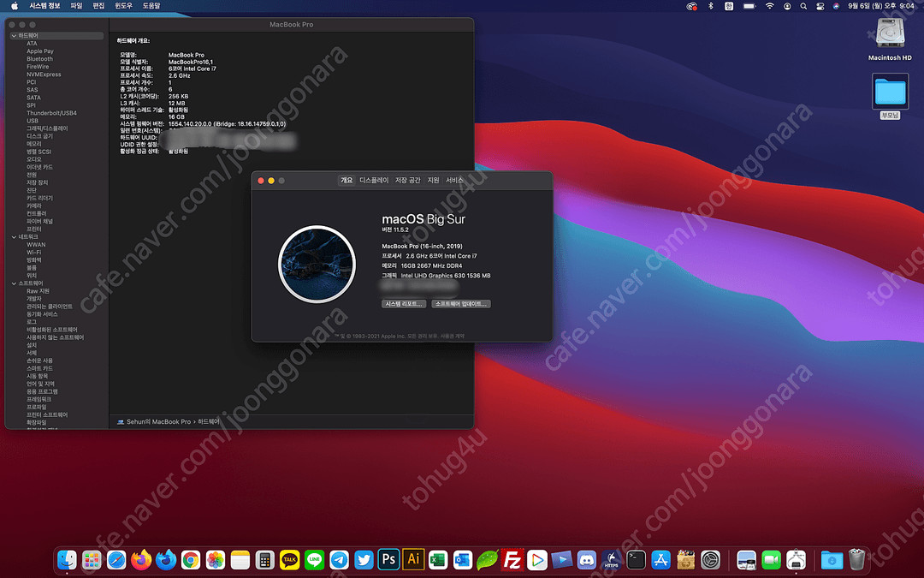Launch Adobe Illustrator in the dock
Screen dimensions: 924x578
[414, 560]
